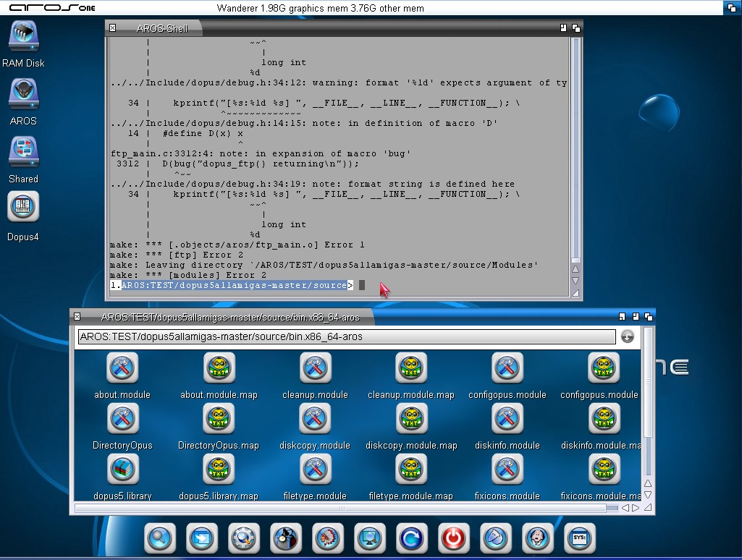Screen dimensions: 742x560
Task: Open the SYS: drive dock icon
Action: click(x=580, y=538)
